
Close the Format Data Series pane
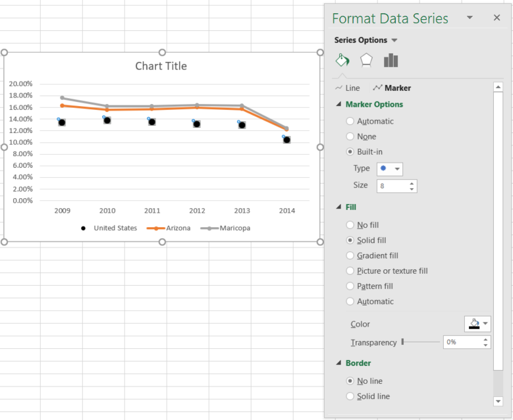click(x=497, y=18)
